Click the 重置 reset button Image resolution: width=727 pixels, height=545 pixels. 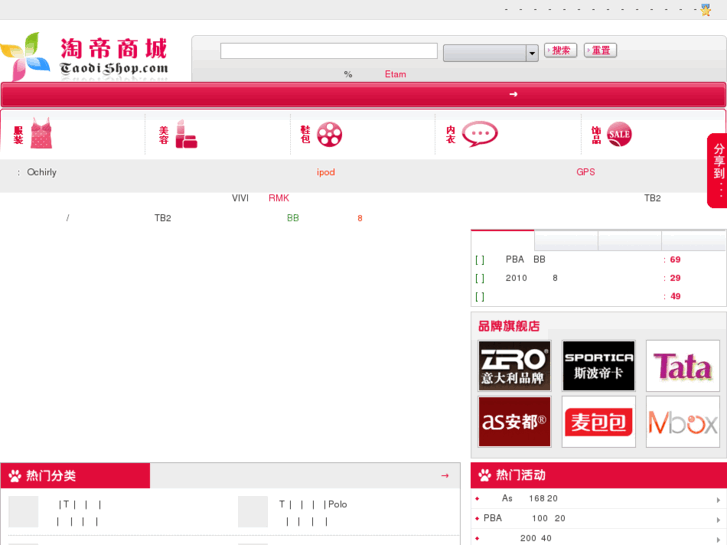pyautogui.click(x=600, y=50)
